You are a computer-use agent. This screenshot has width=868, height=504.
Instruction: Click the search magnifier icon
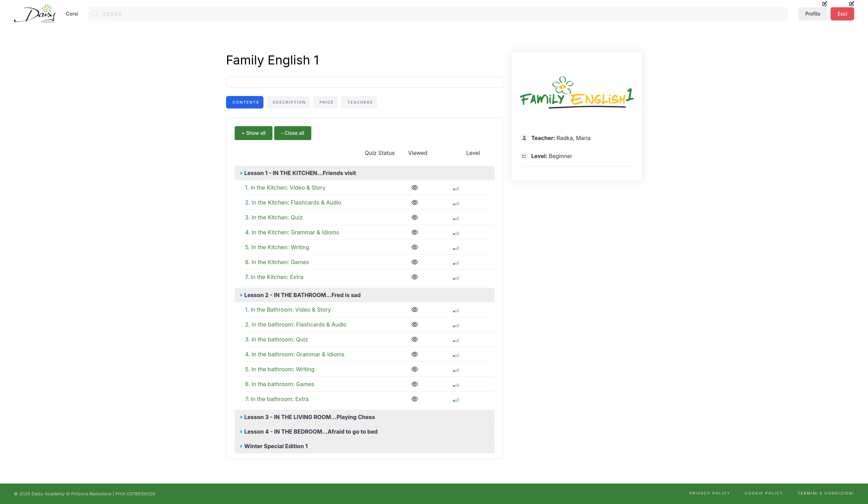(x=95, y=14)
